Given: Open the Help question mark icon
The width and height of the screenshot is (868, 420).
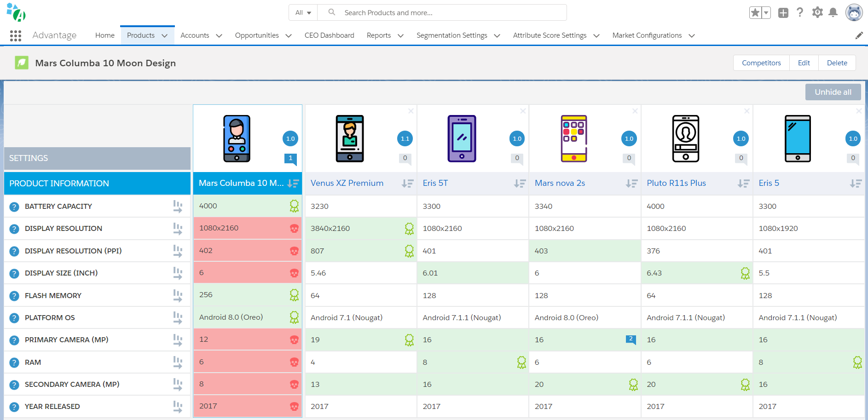Looking at the screenshot, I should (x=800, y=12).
